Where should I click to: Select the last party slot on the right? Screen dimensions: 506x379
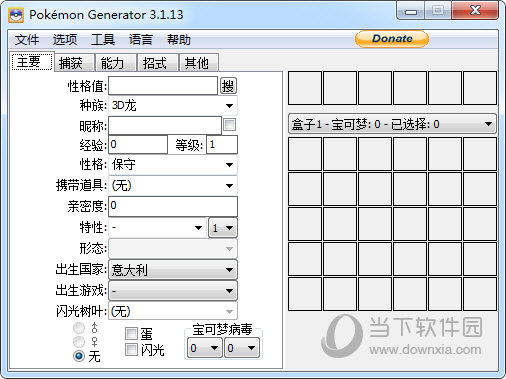tap(480, 88)
